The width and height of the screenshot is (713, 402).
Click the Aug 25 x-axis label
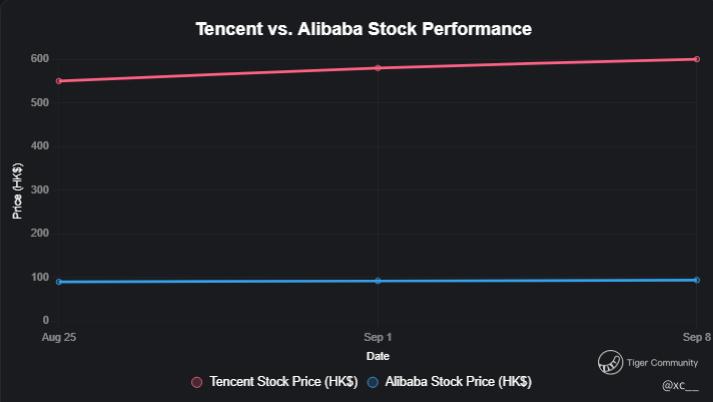tap(59, 338)
